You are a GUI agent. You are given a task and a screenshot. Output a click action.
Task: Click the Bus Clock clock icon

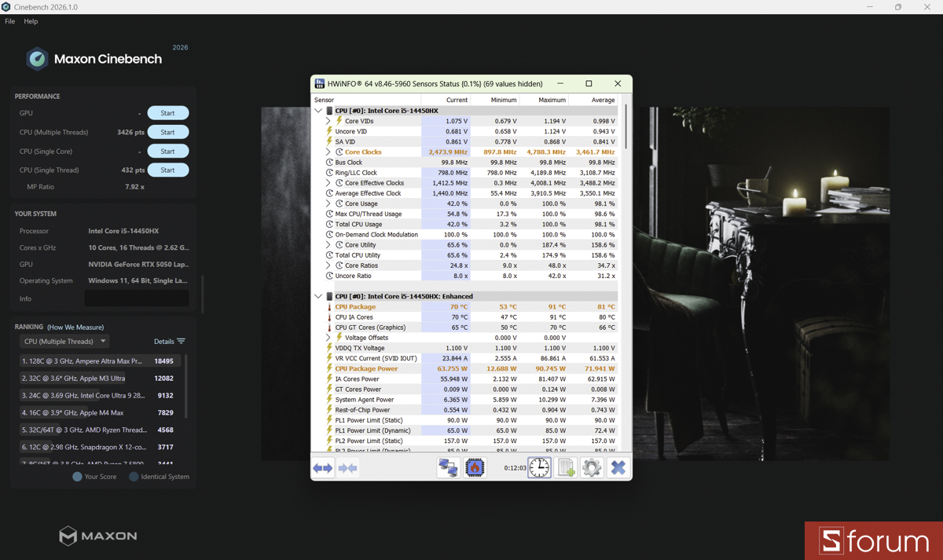click(330, 163)
